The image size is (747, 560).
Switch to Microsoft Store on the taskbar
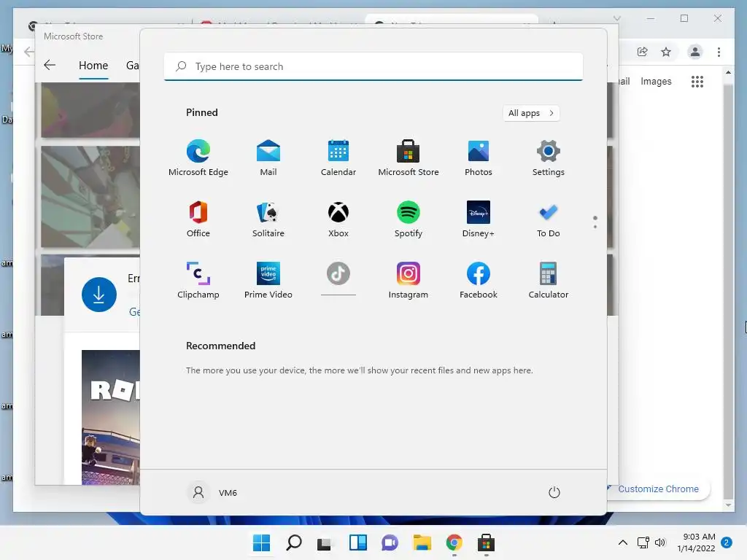[486, 542]
